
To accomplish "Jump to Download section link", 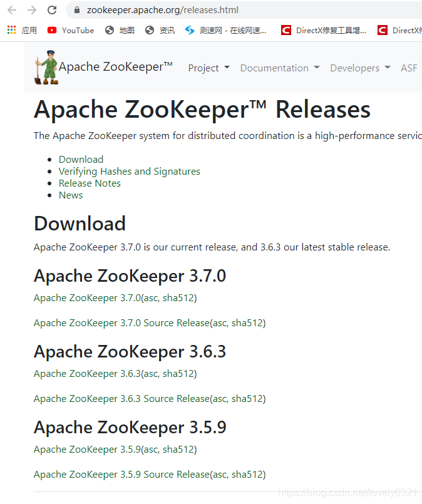I will [81, 160].
